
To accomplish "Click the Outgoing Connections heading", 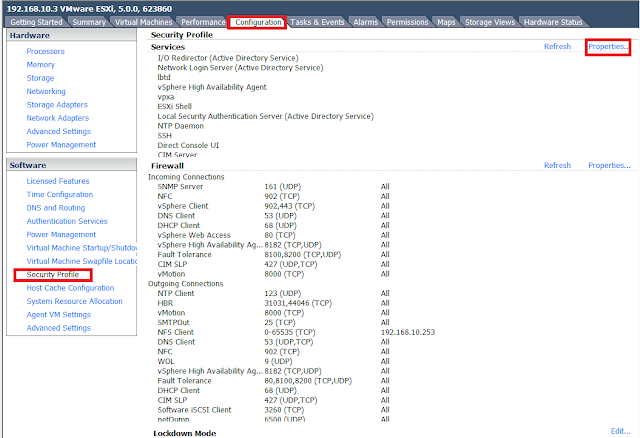I will click(x=185, y=284).
